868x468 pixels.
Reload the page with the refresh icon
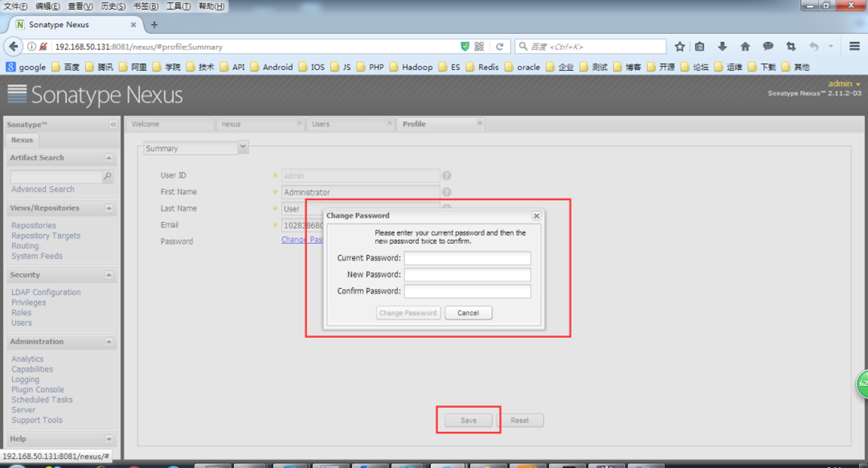(500, 46)
